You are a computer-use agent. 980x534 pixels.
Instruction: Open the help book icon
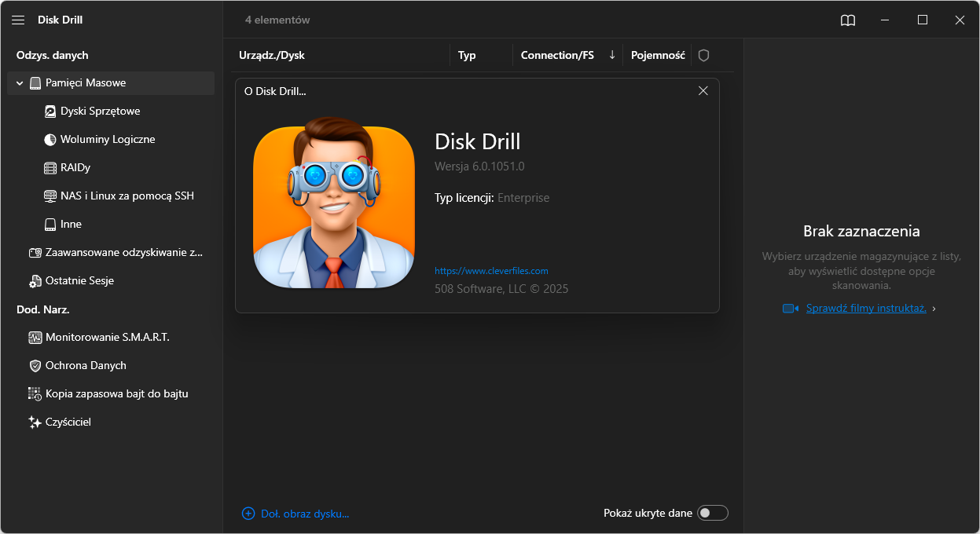[x=848, y=20]
